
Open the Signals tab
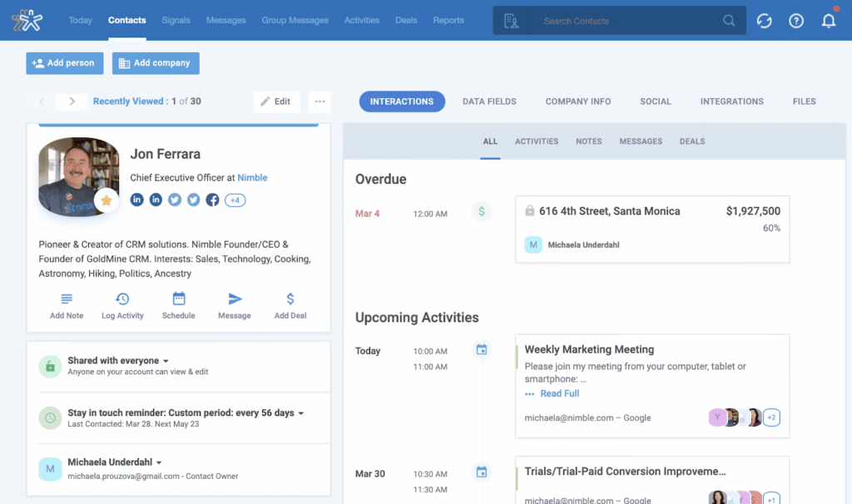coord(176,20)
